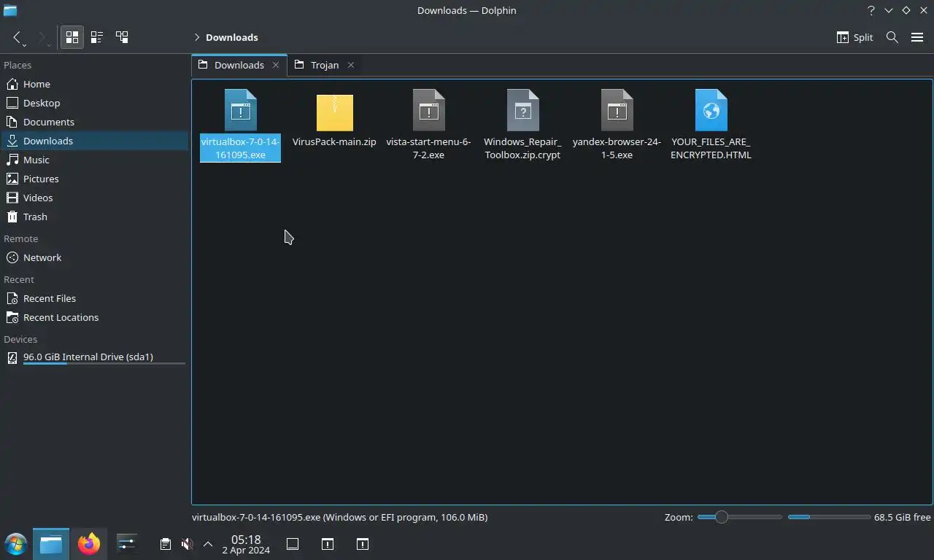Click the first exclamation window taskbar icon
934x560 pixels.
tap(328, 544)
